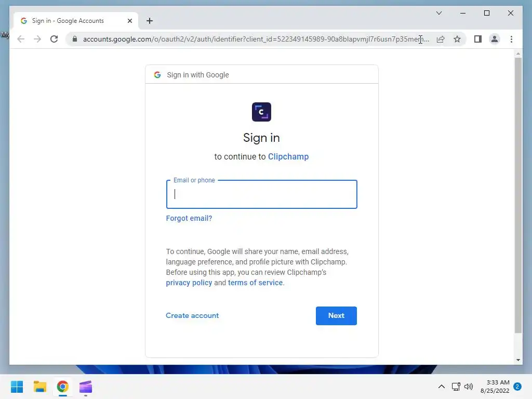Open the share this page icon

click(441, 39)
